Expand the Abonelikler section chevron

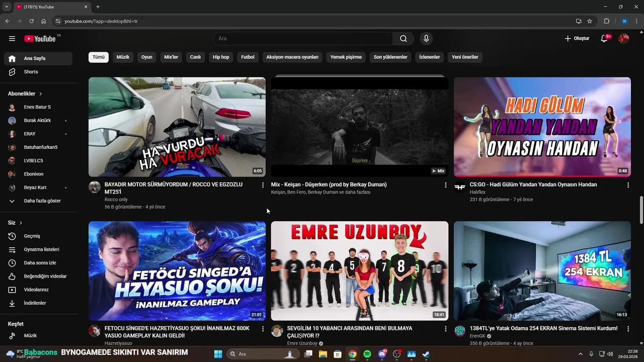coord(41,94)
